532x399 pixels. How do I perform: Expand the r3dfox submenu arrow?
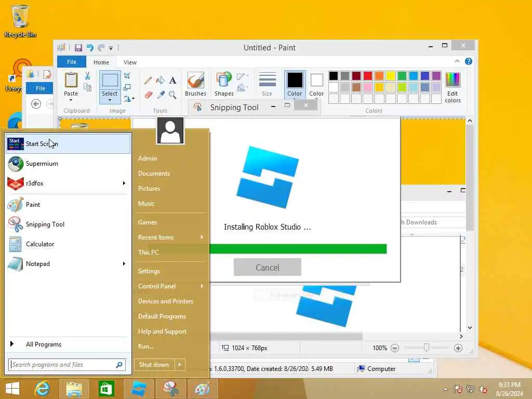coord(124,183)
